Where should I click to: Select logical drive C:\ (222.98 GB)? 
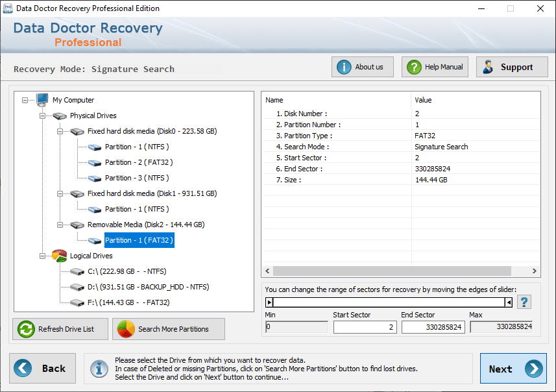tap(127, 271)
